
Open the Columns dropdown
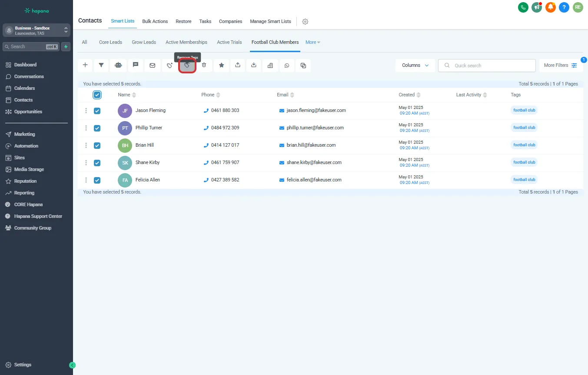415,66
